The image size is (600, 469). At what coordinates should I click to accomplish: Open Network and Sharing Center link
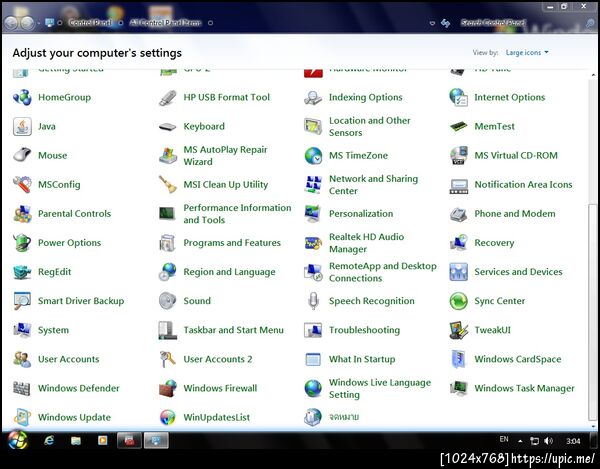[373, 185]
